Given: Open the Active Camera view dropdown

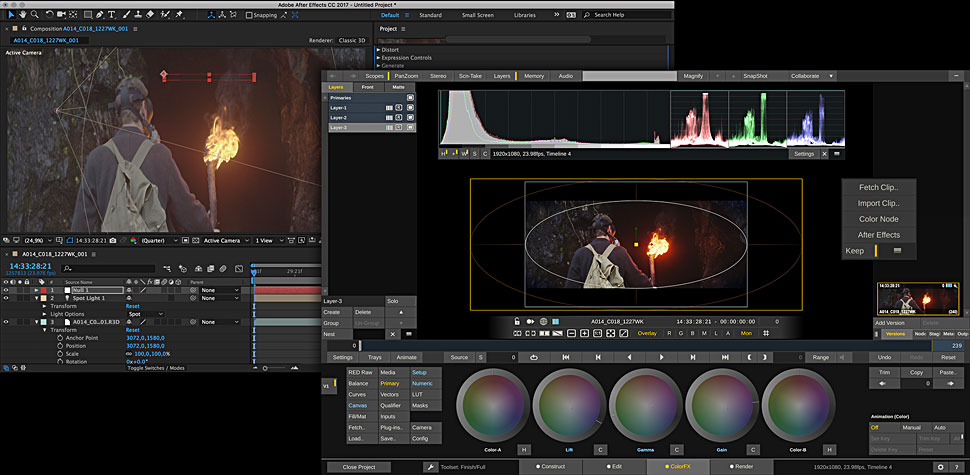Looking at the screenshot, I should pyautogui.click(x=225, y=240).
